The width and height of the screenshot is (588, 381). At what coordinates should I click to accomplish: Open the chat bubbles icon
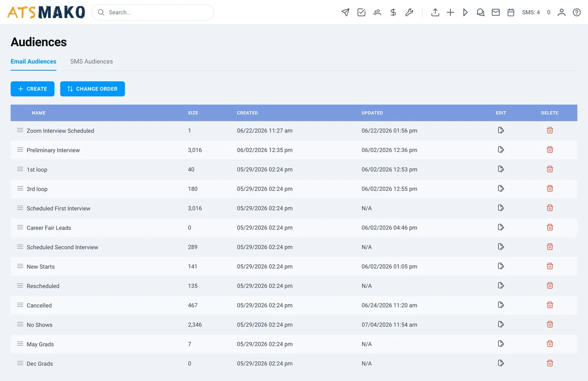pyautogui.click(x=481, y=12)
